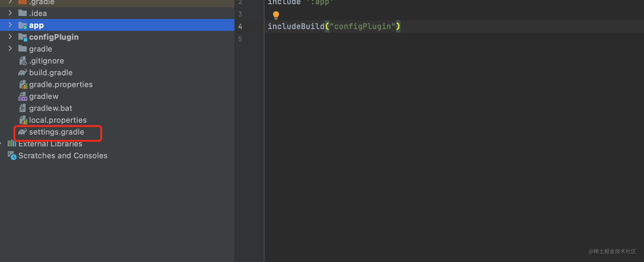Viewport: 644px width, 262px height.
Task: Click the yellow lightbulb quick-fix icon
Action: pos(276,15)
